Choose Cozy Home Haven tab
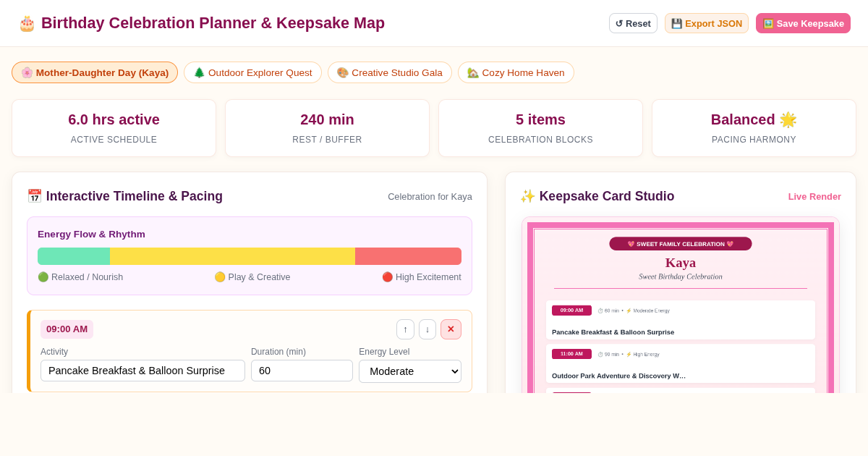The image size is (868, 456). (516, 72)
